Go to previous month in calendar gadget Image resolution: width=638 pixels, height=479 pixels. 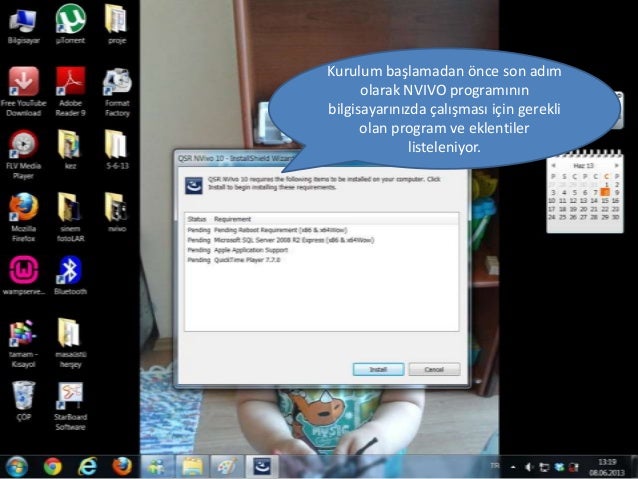point(553,166)
